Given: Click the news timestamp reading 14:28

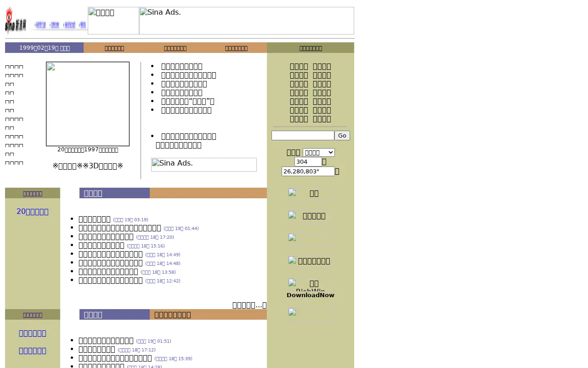Looking at the screenshot, I should (145, 367).
